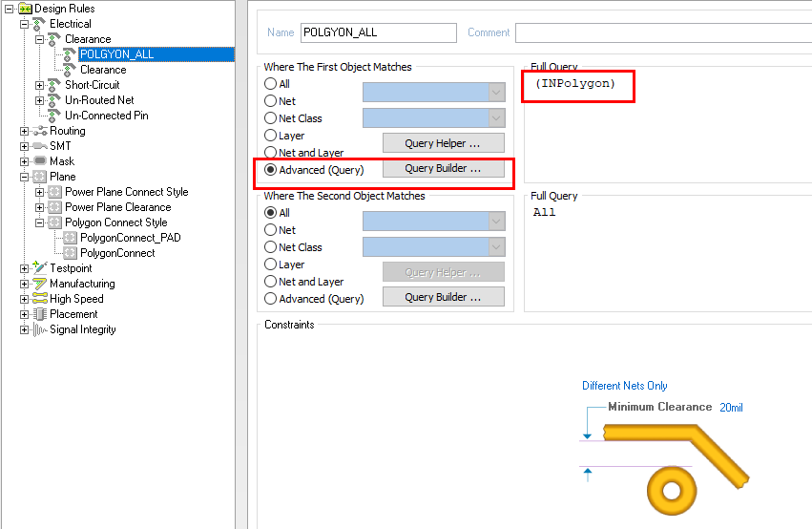The height and width of the screenshot is (529, 812).
Task: Click the 20mil minimum clearance value
Action: [x=731, y=408]
